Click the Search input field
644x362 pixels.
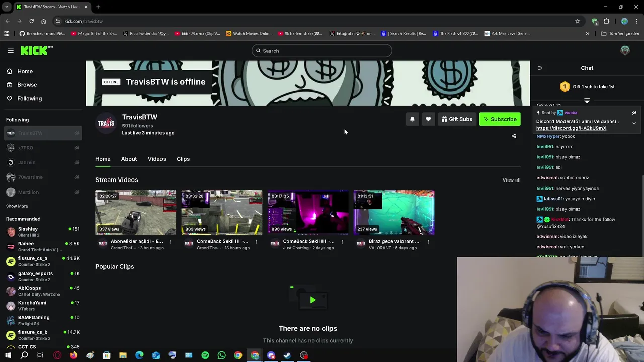322,51
